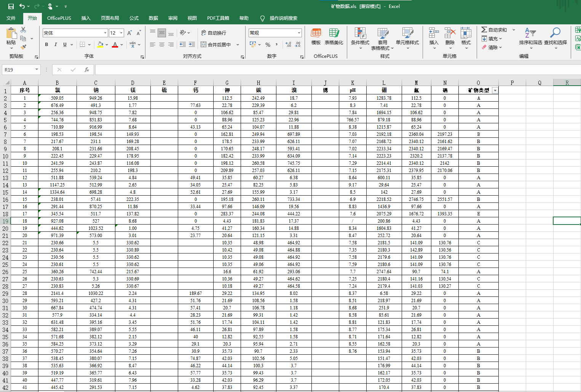Click the Copy icon in clipboard group

click(23, 38)
